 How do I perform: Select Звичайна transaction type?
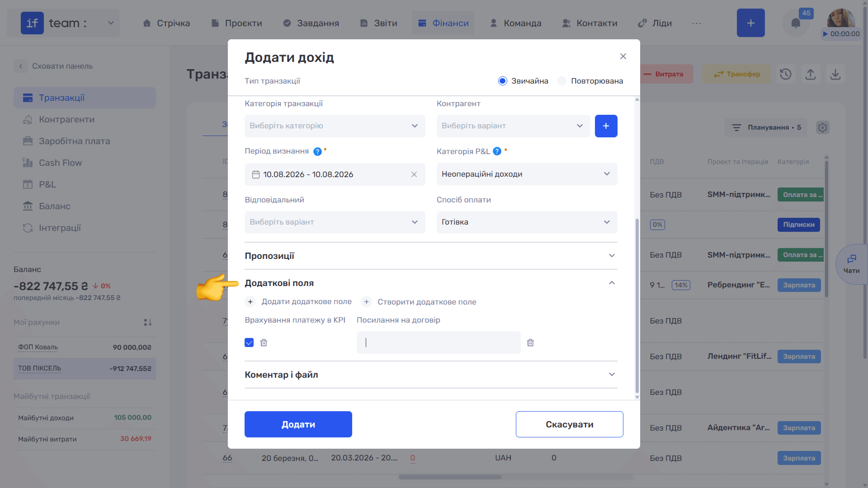[x=502, y=81]
